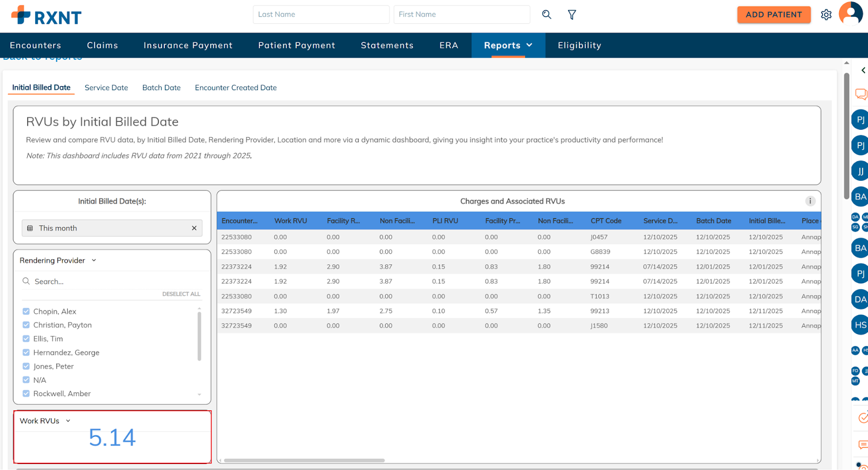Toggle Hernandez, George checkbox
The width and height of the screenshot is (868, 470).
click(x=26, y=353)
